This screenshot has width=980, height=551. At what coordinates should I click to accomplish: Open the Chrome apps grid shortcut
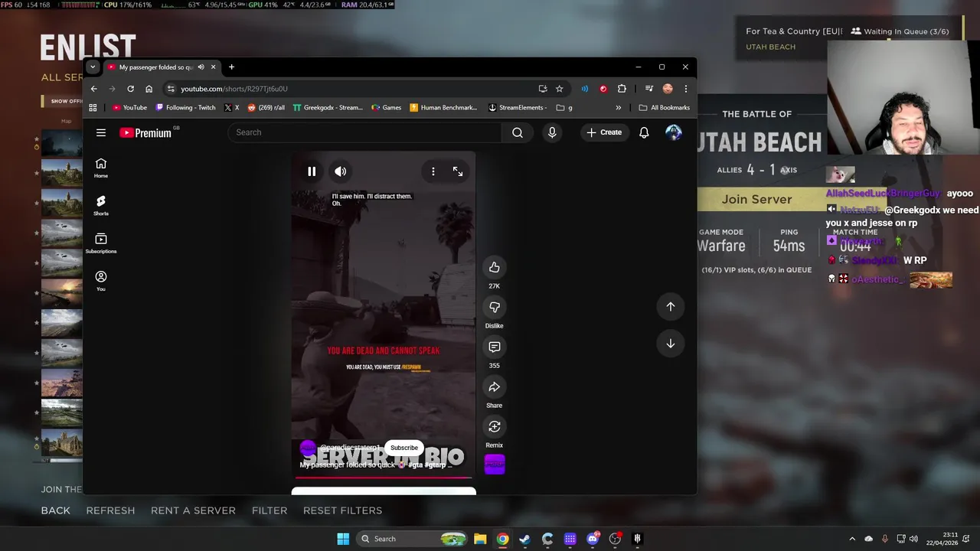93,108
